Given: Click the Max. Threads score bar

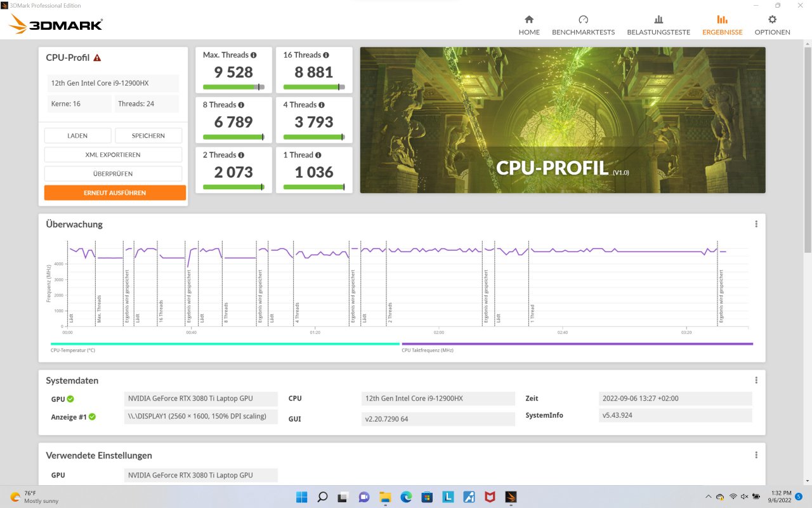Looking at the screenshot, I should [x=233, y=87].
